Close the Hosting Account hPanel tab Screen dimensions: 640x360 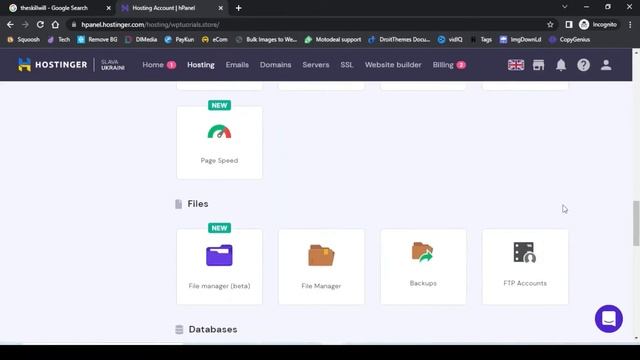coord(220,8)
